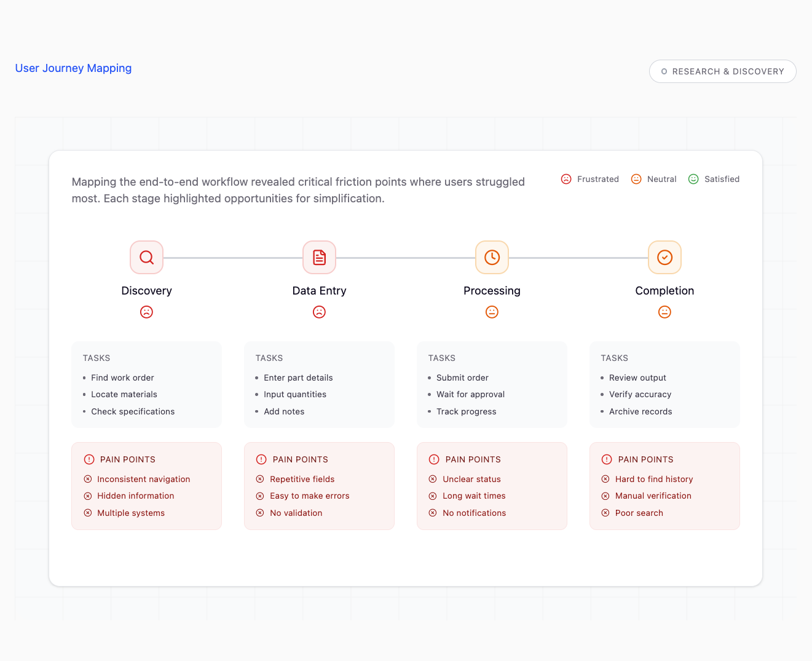Image resolution: width=812 pixels, height=661 pixels.
Task: Click the Satisfied legend smiley icon
Action: pos(693,179)
